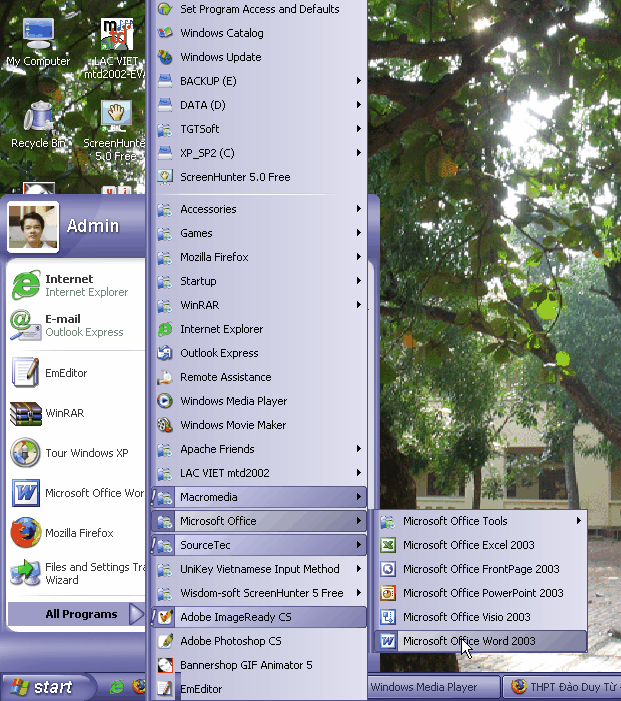Expand the Apache Friends submenu arrow
The width and height of the screenshot is (621, 701).
pyautogui.click(x=358, y=449)
